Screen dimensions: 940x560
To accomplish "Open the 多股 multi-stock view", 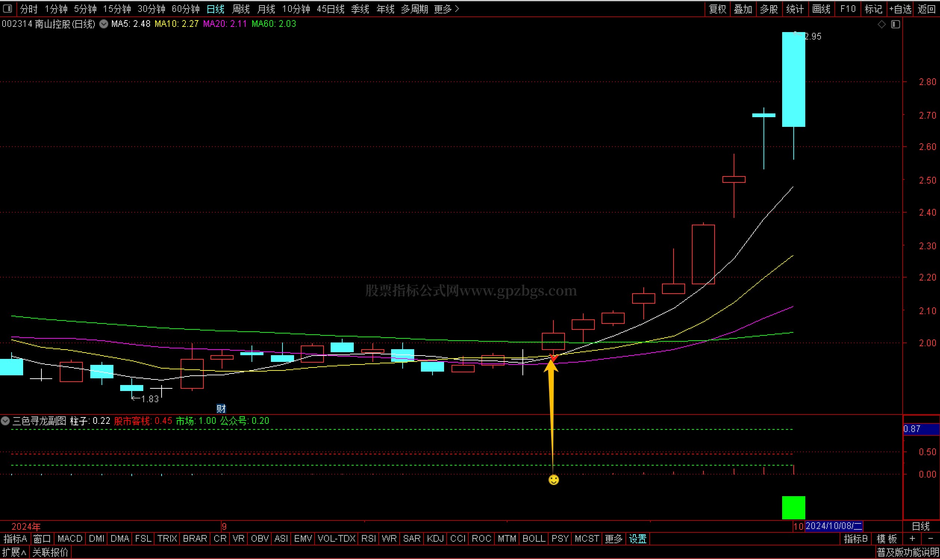I will click(x=769, y=9).
